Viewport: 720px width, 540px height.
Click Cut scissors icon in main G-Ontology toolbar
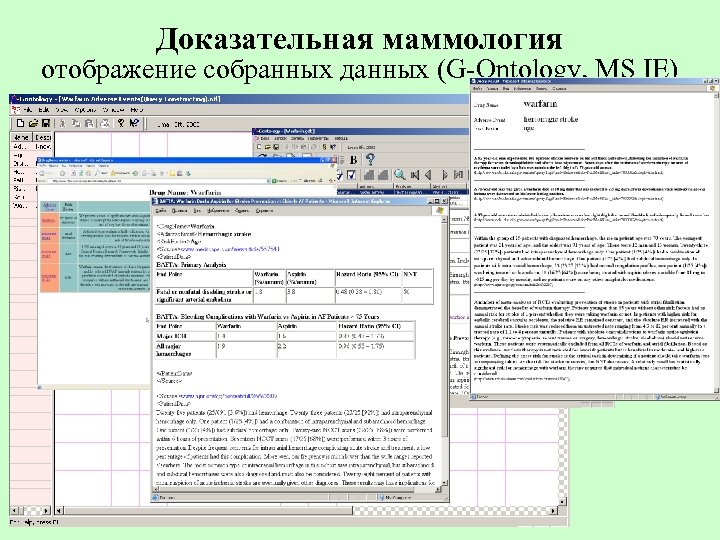coord(63,123)
